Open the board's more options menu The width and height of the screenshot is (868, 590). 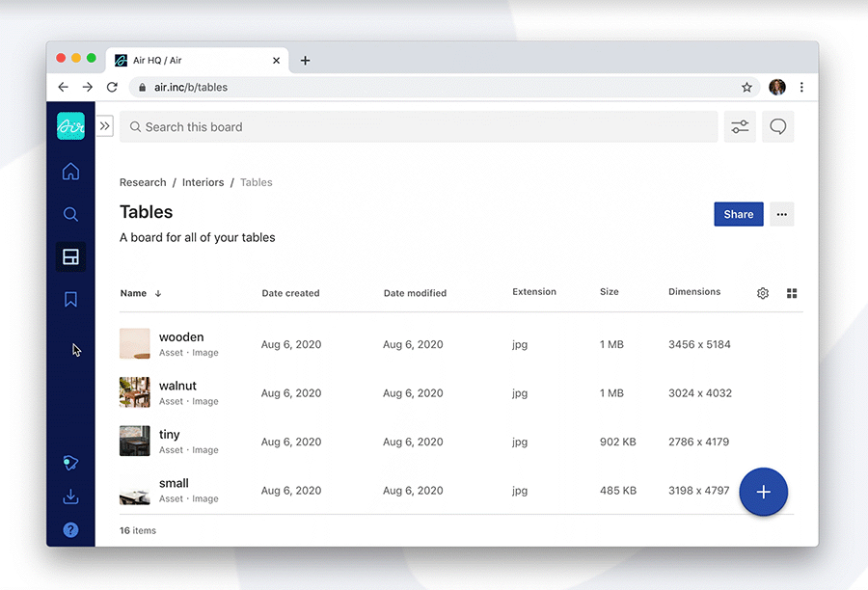pos(782,214)
